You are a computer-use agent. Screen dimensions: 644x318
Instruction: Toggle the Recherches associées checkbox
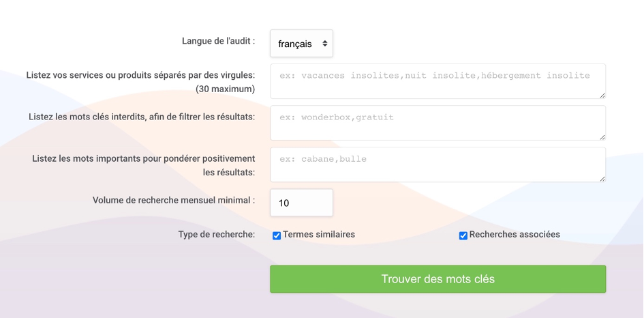click(463, 235)
